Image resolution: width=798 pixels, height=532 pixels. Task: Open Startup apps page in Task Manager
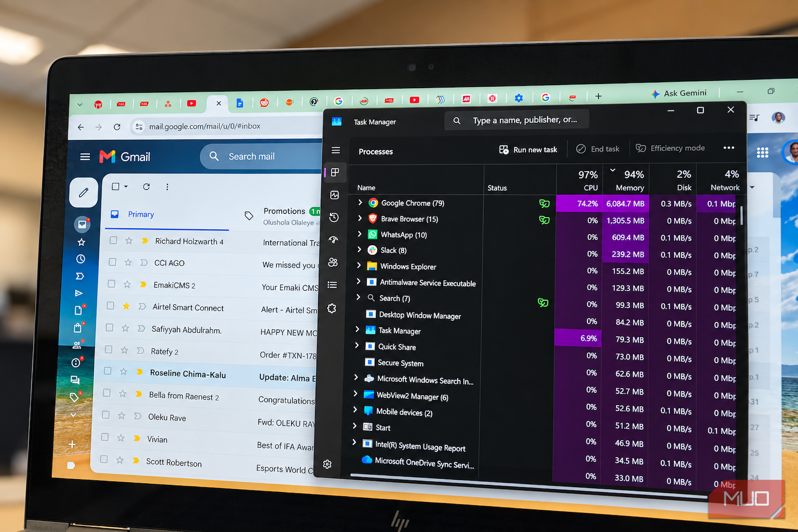[x=333, y=239]
